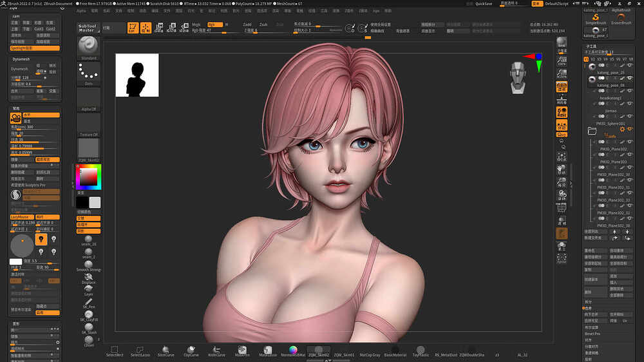Select the Move gizmo button
This screenshot has width=644, height=362.
(x=159, y=28)
